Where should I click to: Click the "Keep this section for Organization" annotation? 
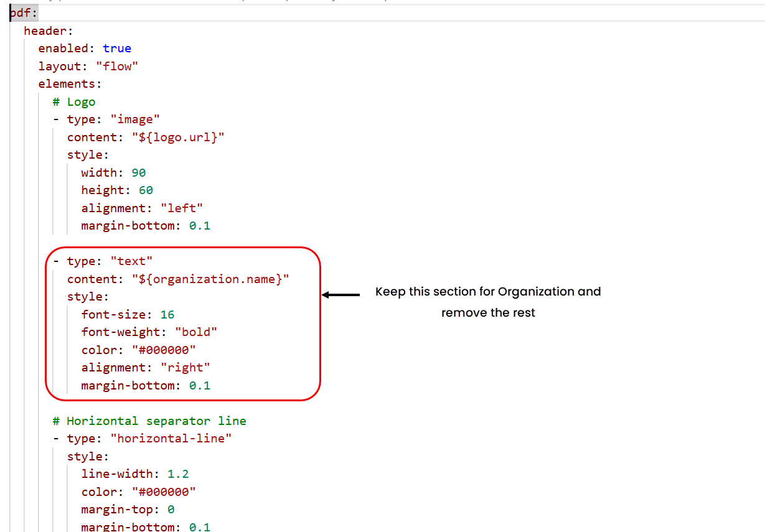pos(488,291)
